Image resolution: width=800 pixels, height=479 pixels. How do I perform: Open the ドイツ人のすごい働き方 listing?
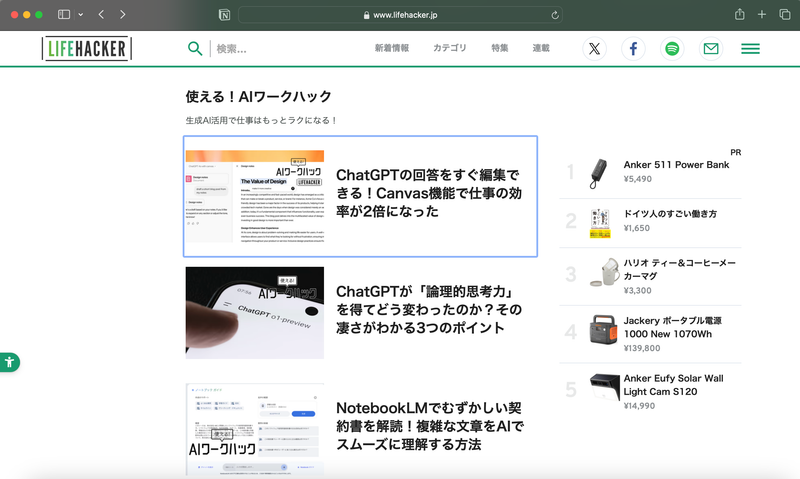pyautogui.click(x=670, y=214)
